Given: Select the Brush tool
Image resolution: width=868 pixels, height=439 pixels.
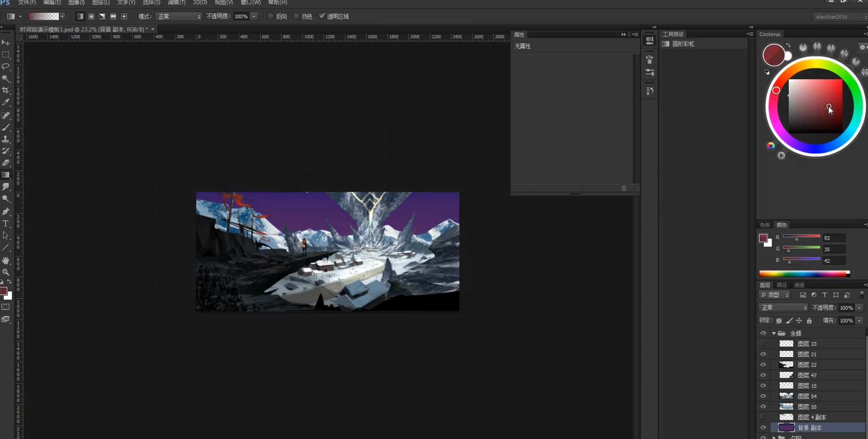Looking at the screenshot, I should [x=6, y=127].
